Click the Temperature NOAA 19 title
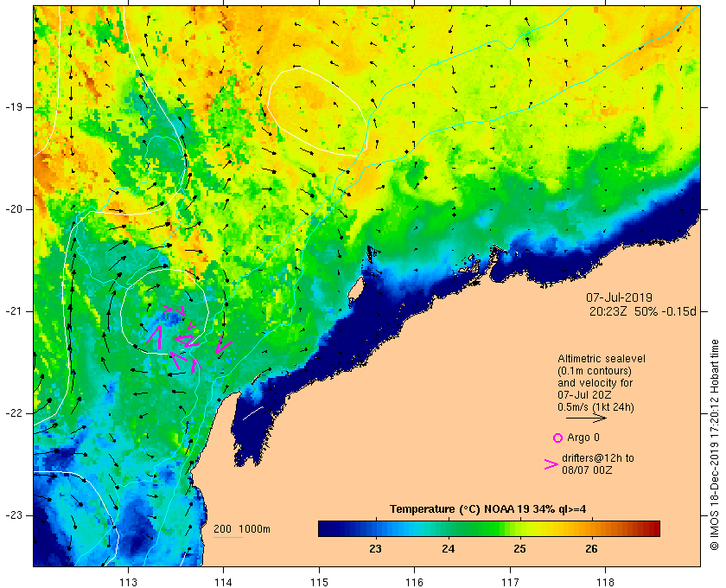Screen dimensions: 726x588 coord(487,509)
